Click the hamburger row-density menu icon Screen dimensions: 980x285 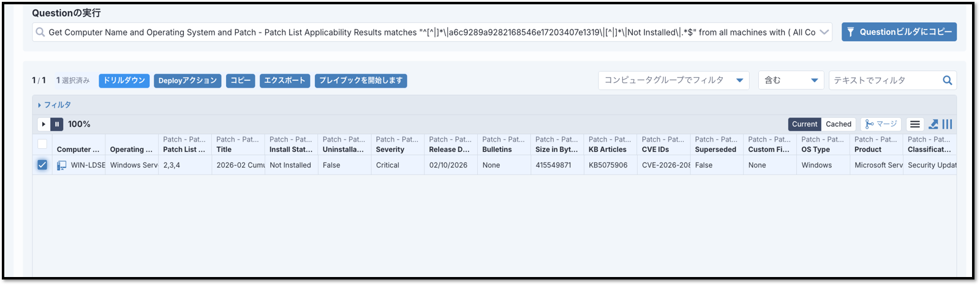[914, 124]
